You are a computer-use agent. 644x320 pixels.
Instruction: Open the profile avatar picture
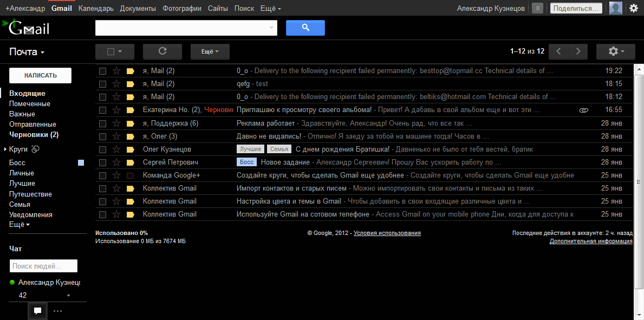[x=616, y=8]
